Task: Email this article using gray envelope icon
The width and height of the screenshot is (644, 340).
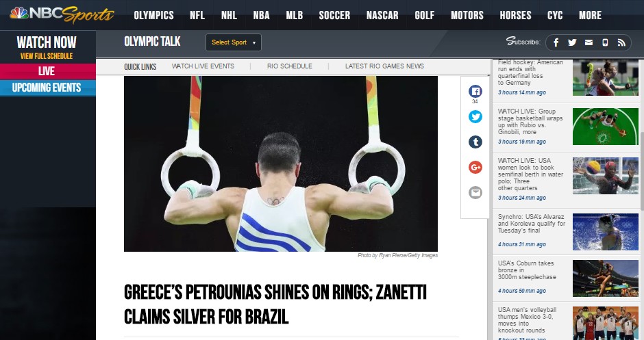Action: tap(475, 192)
